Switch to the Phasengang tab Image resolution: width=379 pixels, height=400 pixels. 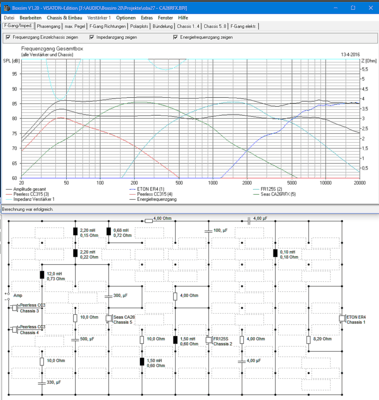coord(49,26)
